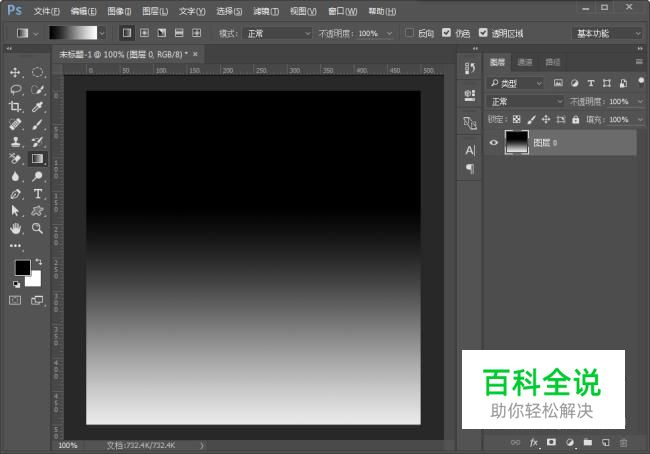
Task: Change the screen mode
Action: pyautogui.click(x=37, y=300)
